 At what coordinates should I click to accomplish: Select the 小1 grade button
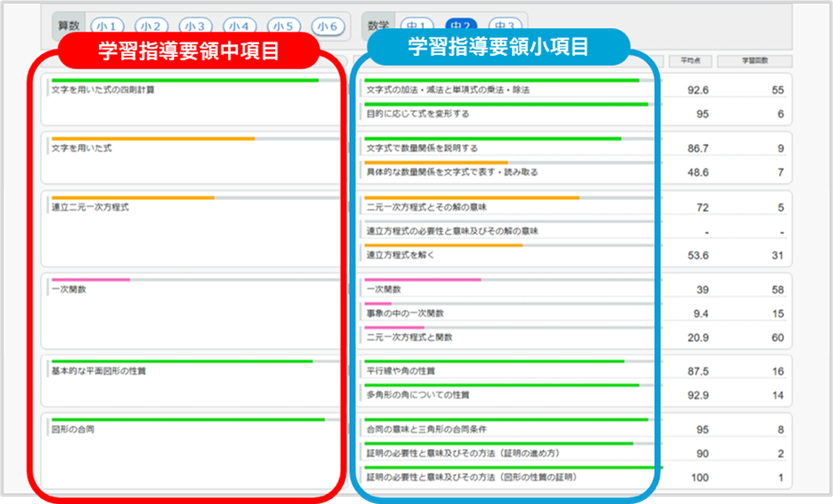point(105,27)
